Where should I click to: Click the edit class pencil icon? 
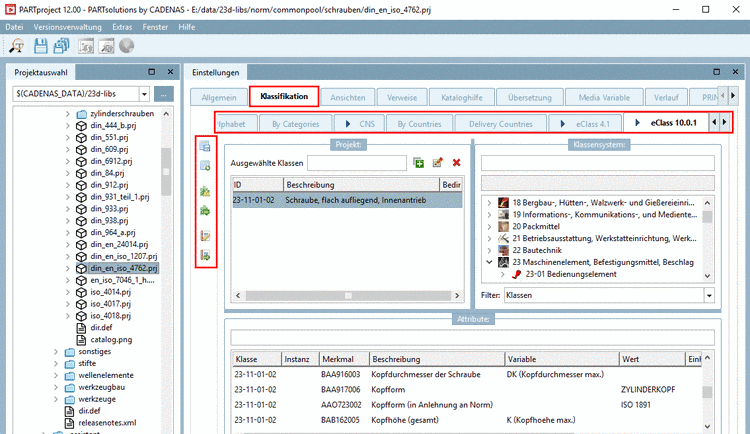click(x=437, y=163)
